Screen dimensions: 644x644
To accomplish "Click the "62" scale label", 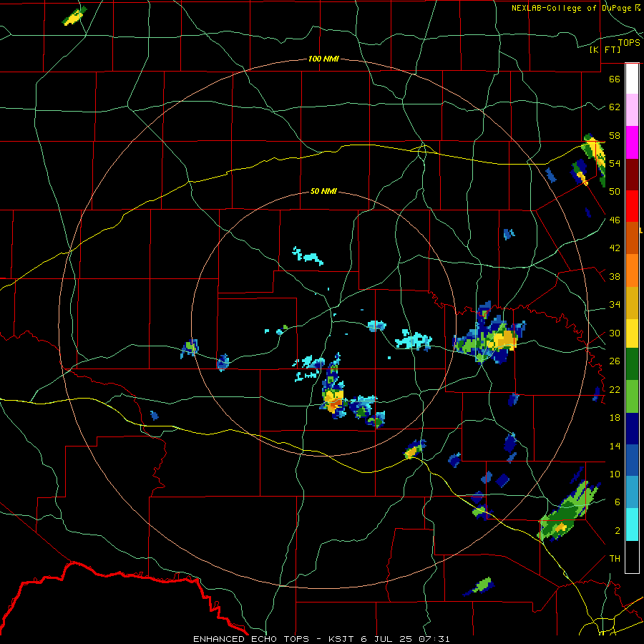I will click(615, 107).
